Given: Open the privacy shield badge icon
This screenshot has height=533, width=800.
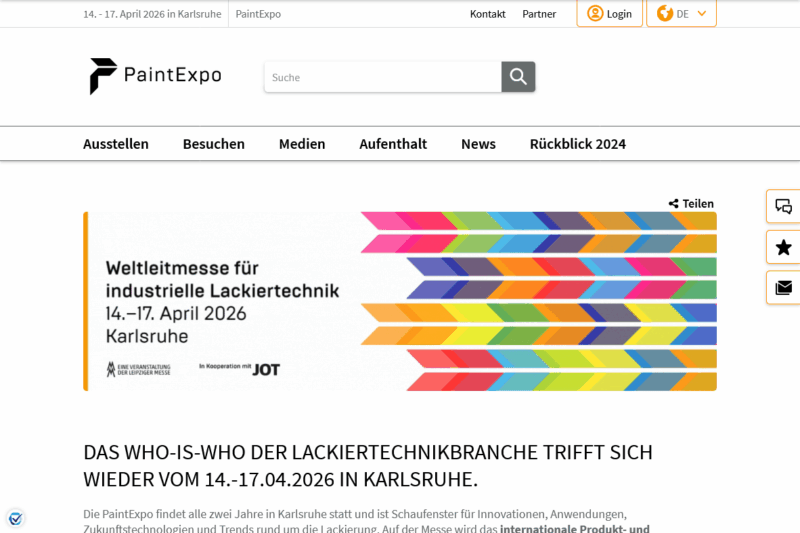Looking at the screenshot, I should pyautogui.click(x=15, y=519).
